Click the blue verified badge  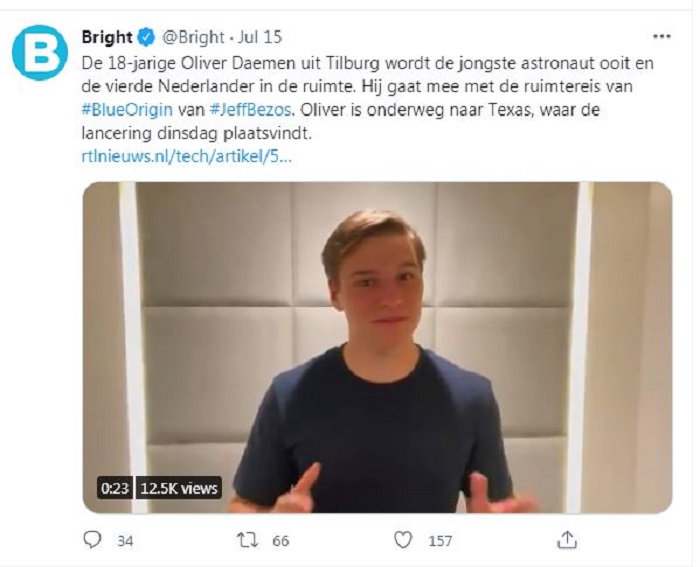[147, 38]
